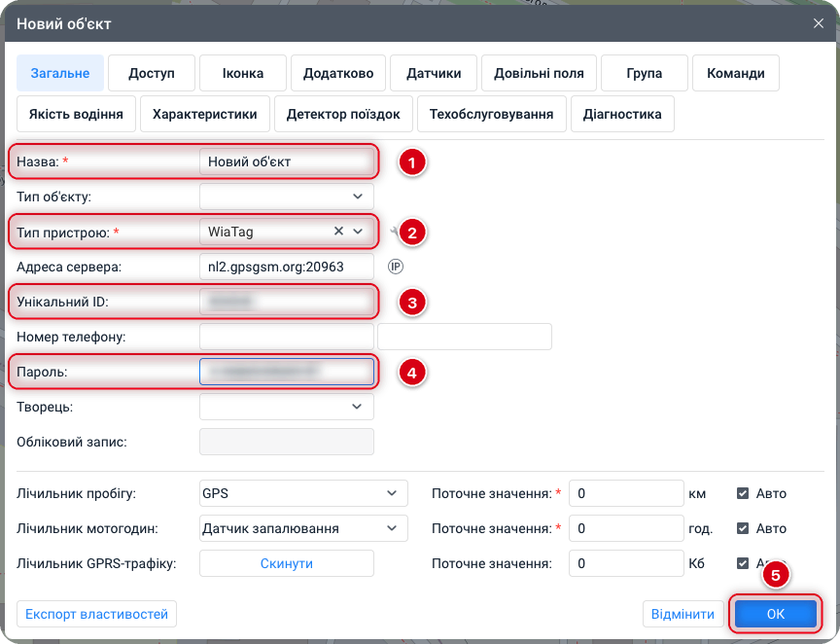Open the Іконка tab
Viewport: 840px width, 644px height.
pyautogui.click(x=243, y=73)
